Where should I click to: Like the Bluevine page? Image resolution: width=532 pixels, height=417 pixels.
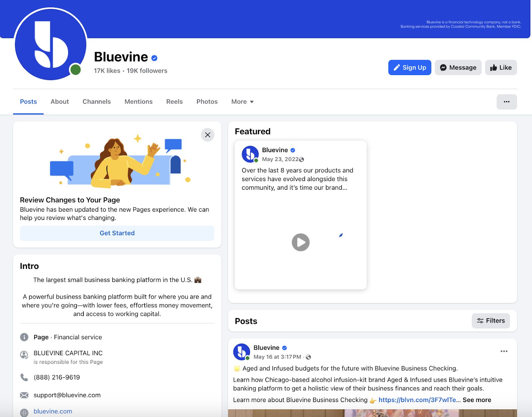(501, 67)
